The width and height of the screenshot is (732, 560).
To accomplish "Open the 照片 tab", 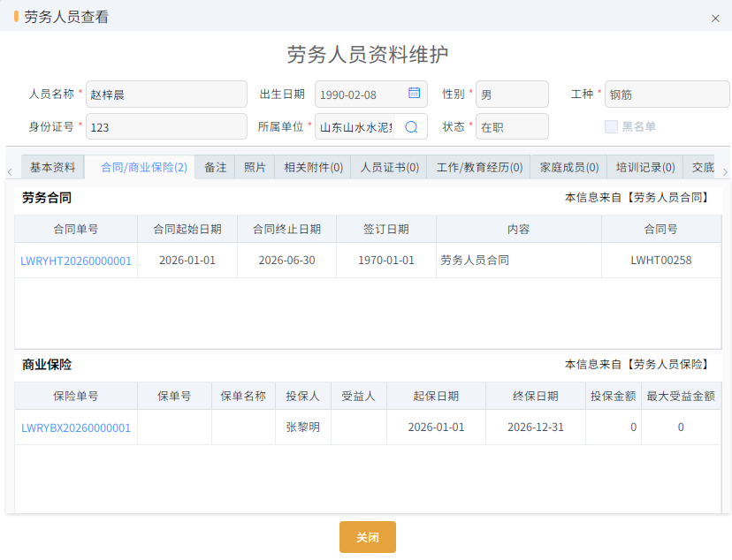I will click(255, 167).
